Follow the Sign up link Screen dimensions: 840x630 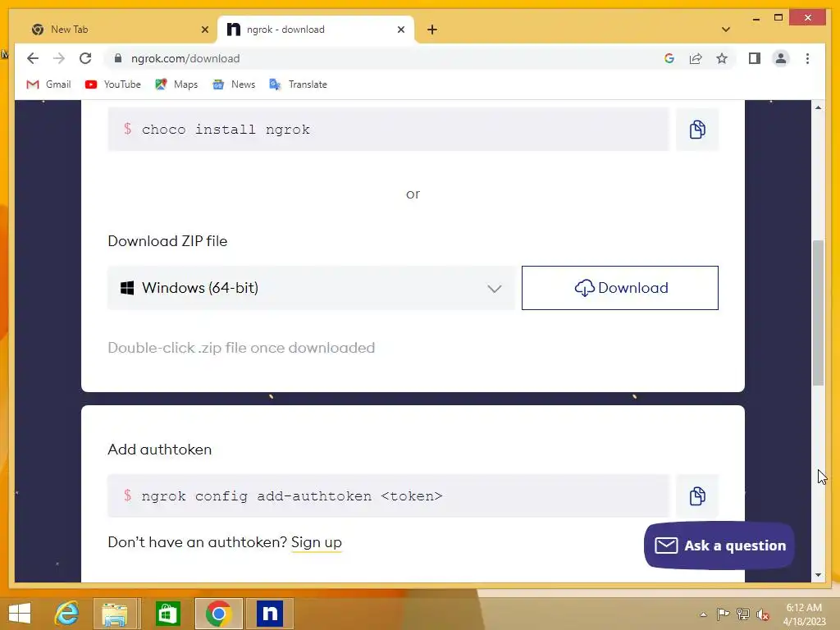316,542
